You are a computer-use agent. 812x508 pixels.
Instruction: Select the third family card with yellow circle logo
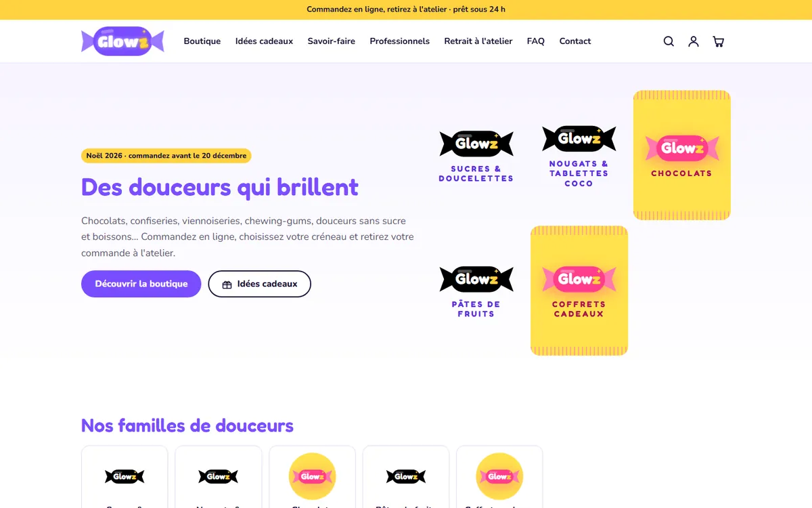click(313, 477)
